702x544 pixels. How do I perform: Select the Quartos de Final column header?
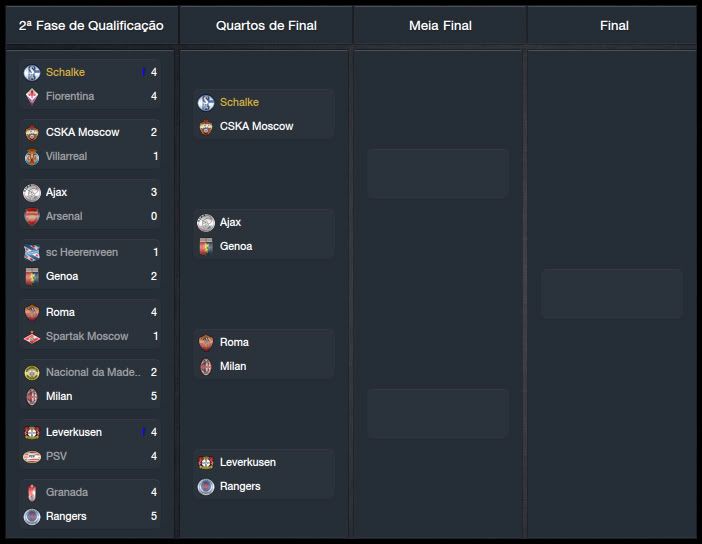tap(265, 25)
